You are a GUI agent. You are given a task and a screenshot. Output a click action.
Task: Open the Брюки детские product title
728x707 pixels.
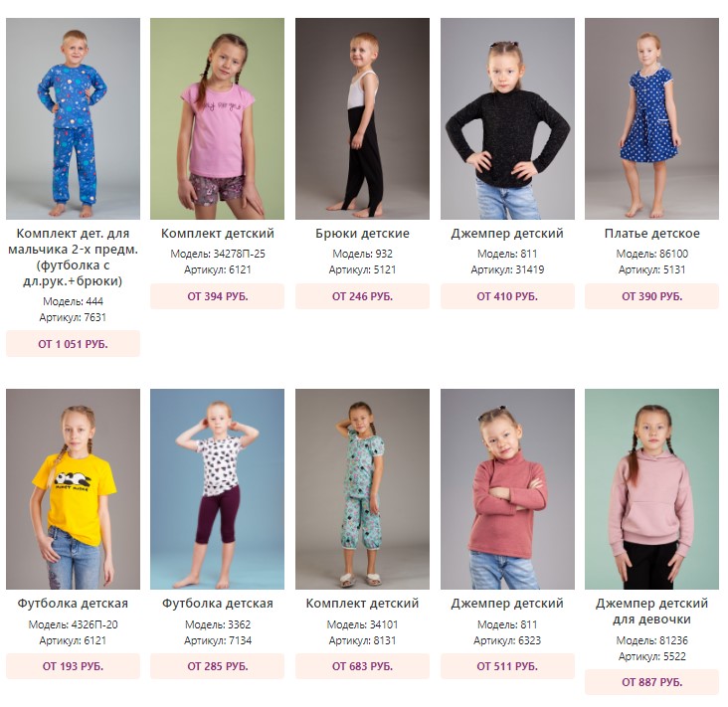[x=362, y=233]
